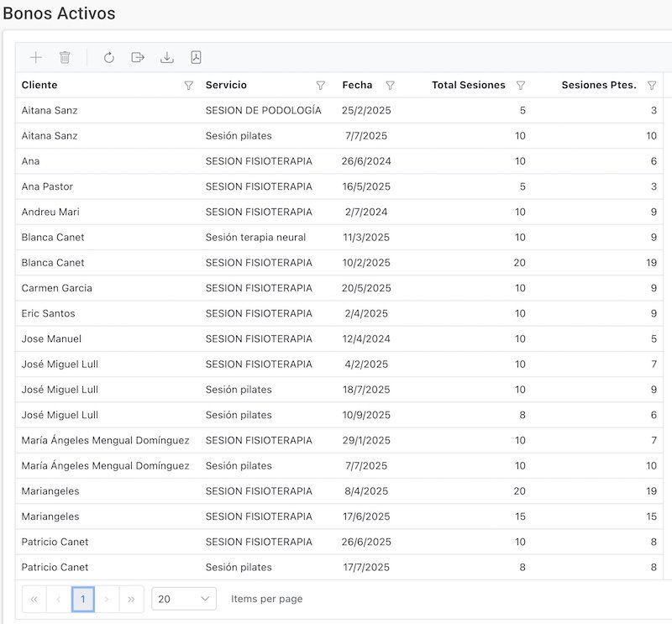Go to the next page arrow
The width and height of the screenshot is (672, 624).
(x=107, y=599)
